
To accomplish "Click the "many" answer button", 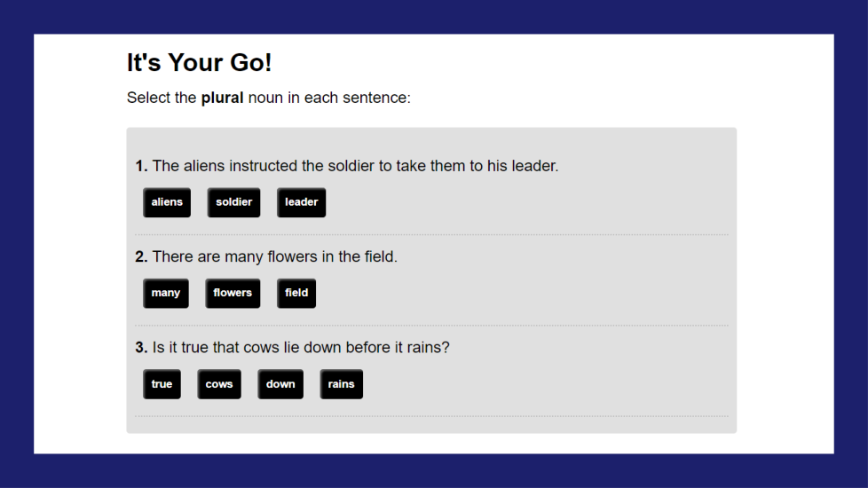I will (166, 293).
